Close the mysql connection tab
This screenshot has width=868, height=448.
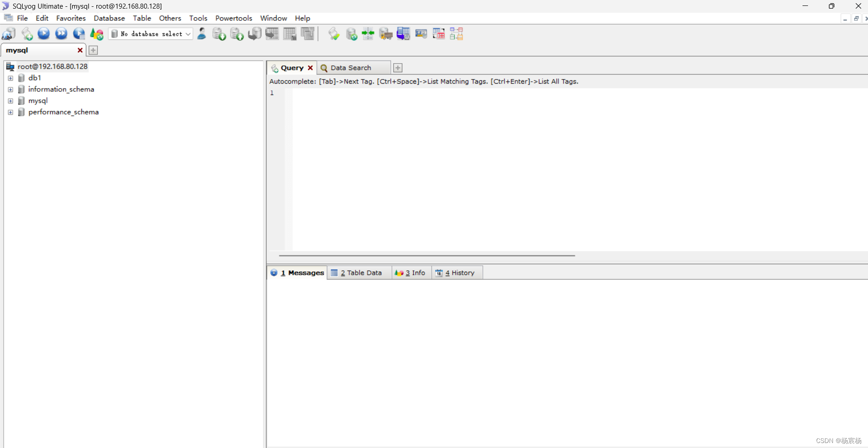pos(80,50)
